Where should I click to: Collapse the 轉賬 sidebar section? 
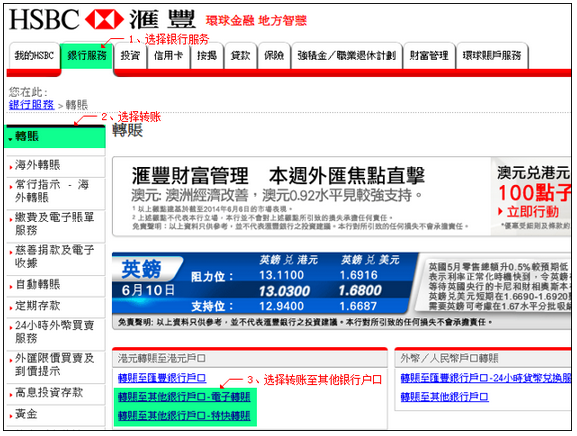[x=54, y=137]
